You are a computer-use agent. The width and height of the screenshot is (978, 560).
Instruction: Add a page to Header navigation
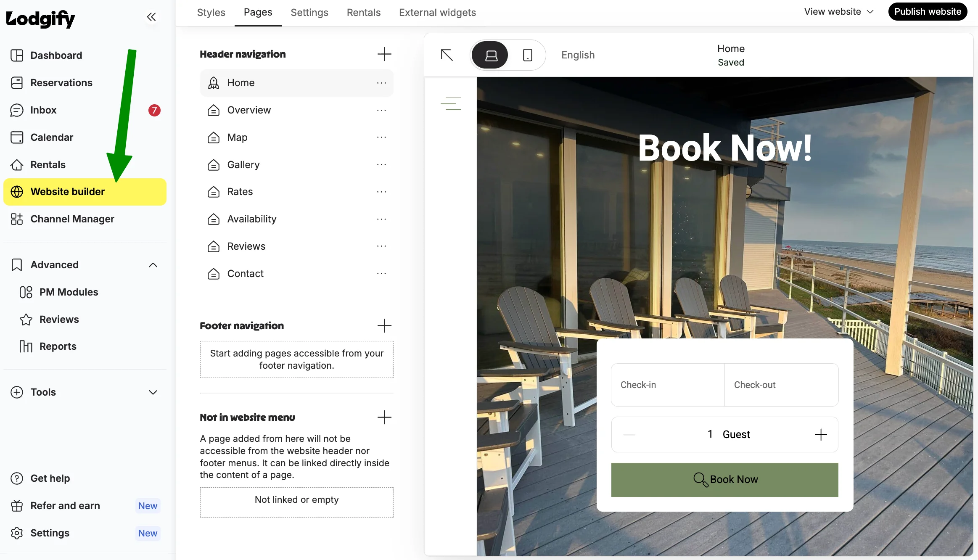[384, 54]
